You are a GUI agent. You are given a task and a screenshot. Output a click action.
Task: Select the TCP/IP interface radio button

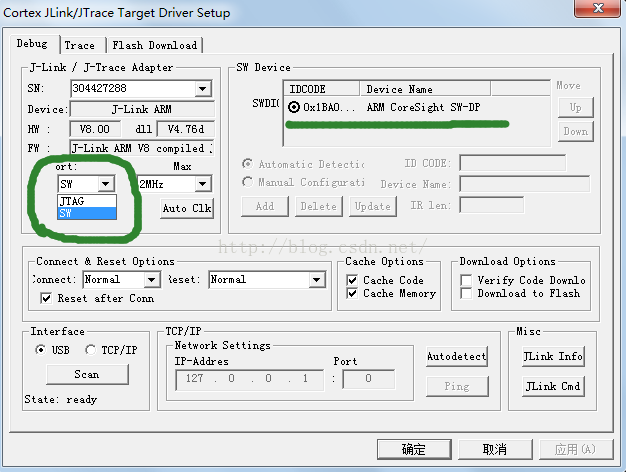point(90,350)
